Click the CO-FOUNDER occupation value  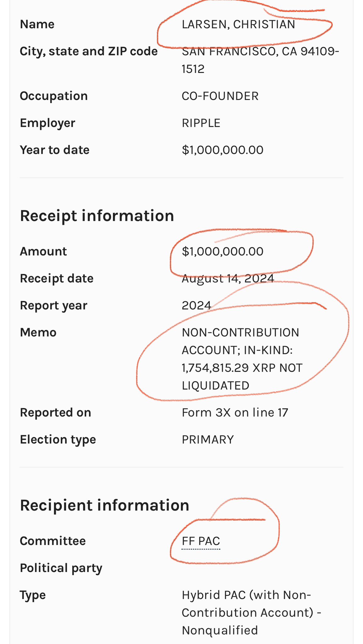(x=220, y=96)
